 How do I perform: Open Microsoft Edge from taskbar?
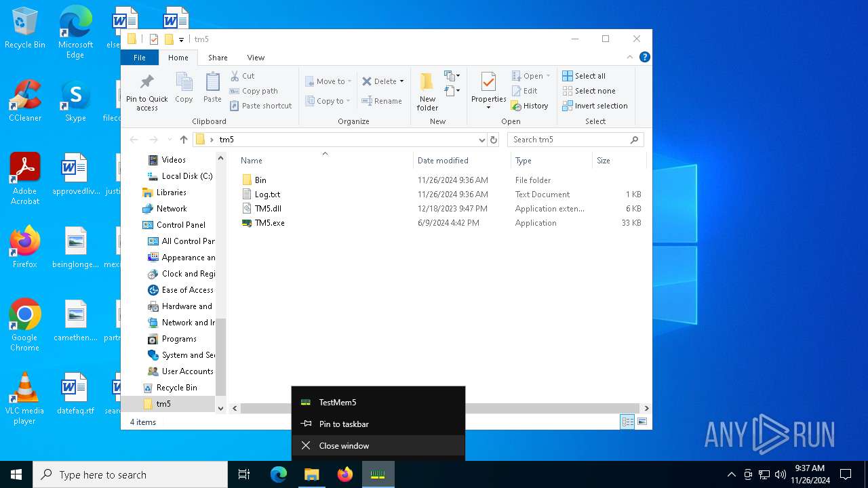click(279, 474)
